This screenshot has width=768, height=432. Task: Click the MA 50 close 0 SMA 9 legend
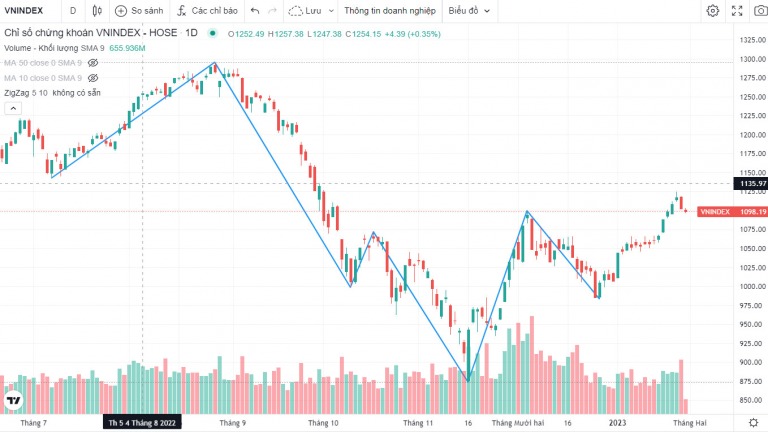[x=43, y=63]
